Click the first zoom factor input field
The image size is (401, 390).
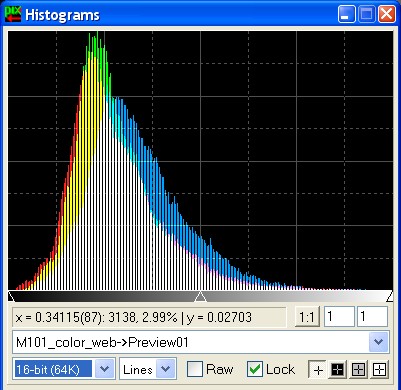coord(339,316)
